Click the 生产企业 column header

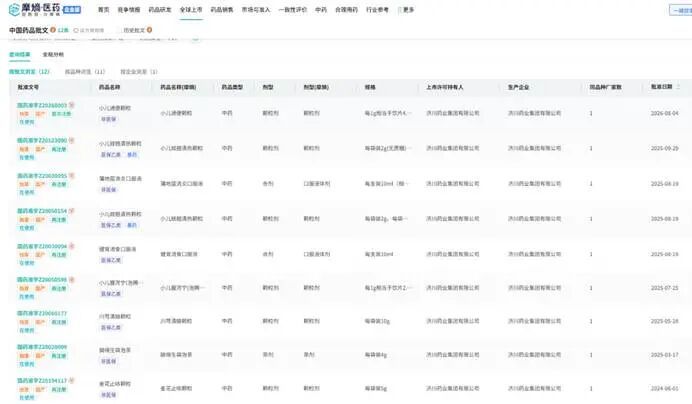(518, 87)
